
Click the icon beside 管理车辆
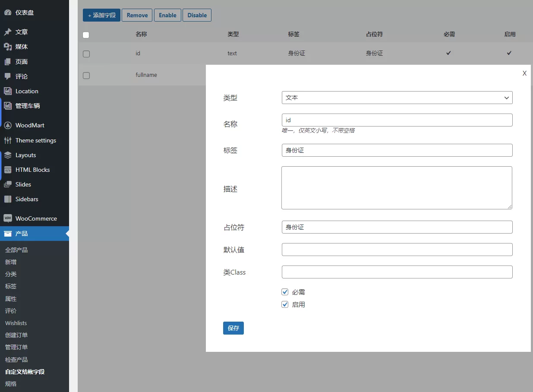coord(7,106)
